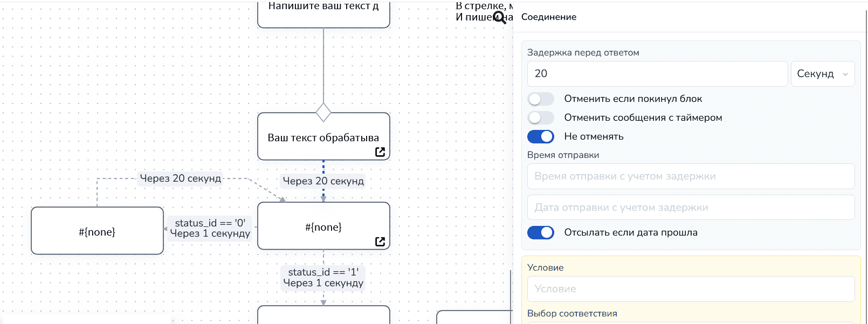Open external link icon on center #{none} block
This screenshot has width=868, height=324.
380,242
